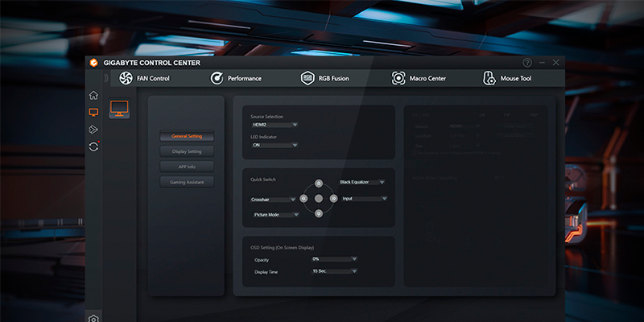Open the Source Selection HDMI2 dropdown
Screen dimensions: 644x322
click(275, 125)
